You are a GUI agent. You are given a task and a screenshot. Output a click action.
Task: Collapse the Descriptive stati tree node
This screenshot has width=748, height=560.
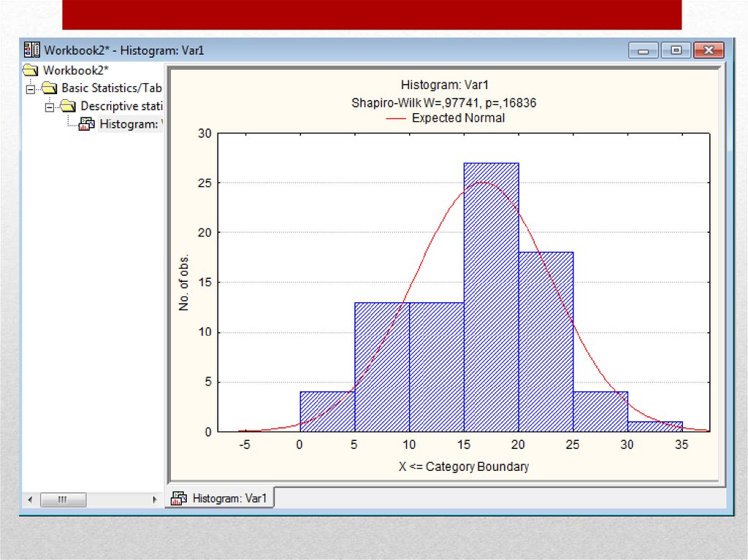point(50,106)
